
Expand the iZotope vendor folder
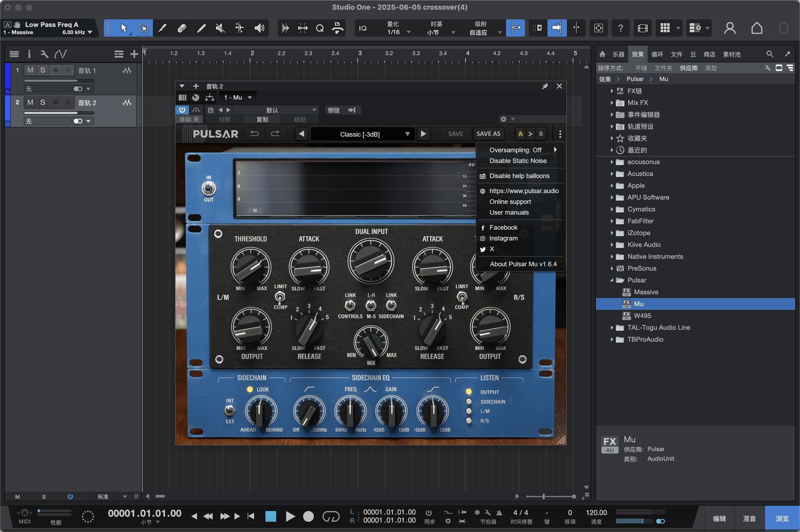point(612,233)
